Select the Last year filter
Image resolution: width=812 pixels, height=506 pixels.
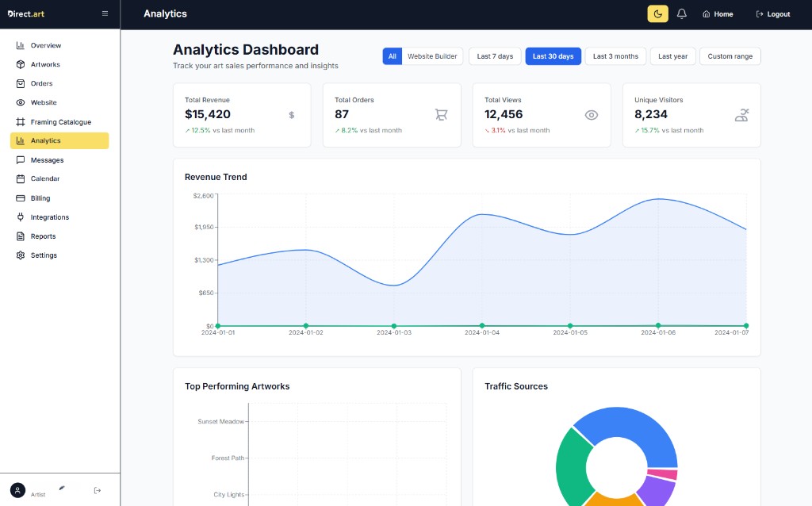click(672, 56)
